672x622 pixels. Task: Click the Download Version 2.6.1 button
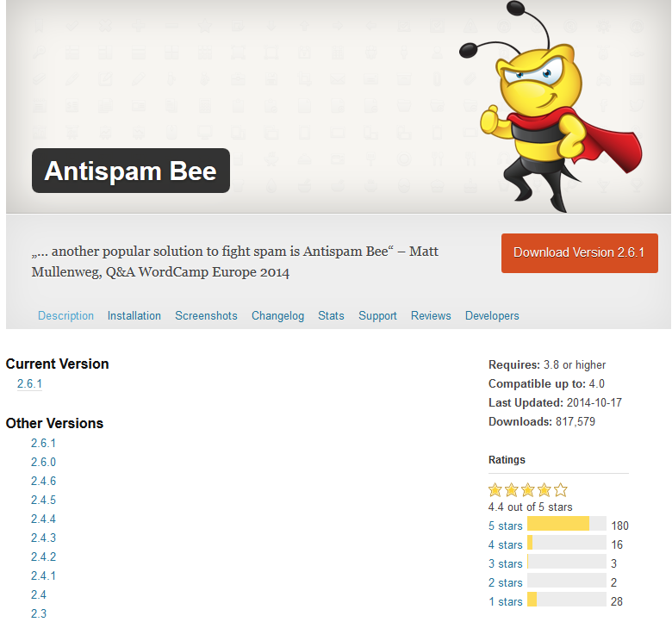tap(580, 253)
